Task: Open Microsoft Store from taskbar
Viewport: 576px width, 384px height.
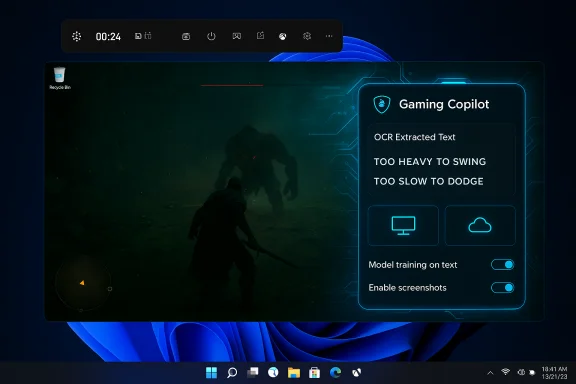Action: coord(314,373)
